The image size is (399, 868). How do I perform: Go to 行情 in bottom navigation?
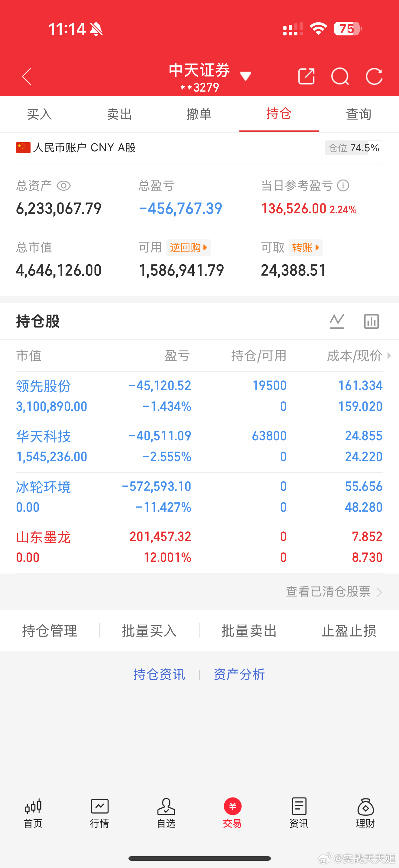[x=99, y=814]
